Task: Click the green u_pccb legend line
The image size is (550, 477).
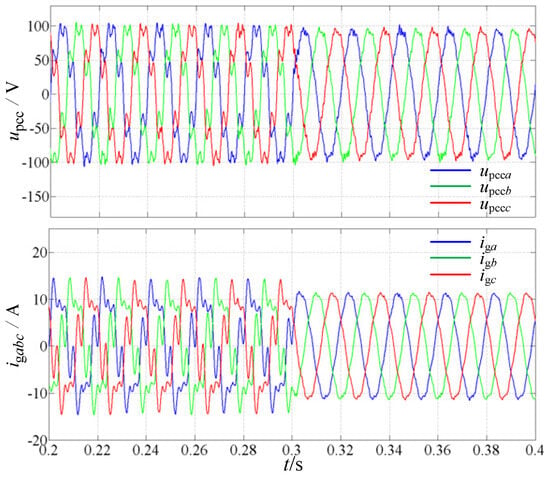Action: tap(450, 186)
